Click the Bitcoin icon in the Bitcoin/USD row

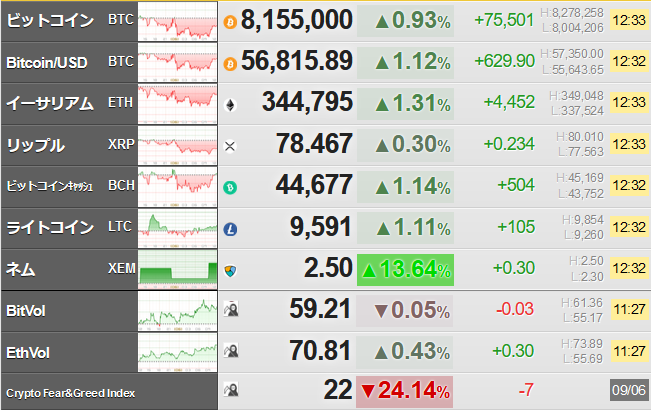point(230,64)
